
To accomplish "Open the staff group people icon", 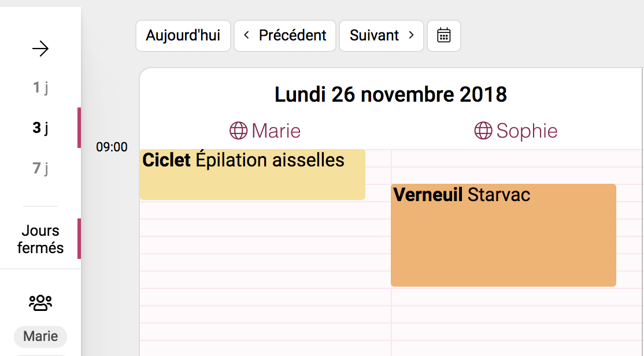I will click(x=40, y=303).
